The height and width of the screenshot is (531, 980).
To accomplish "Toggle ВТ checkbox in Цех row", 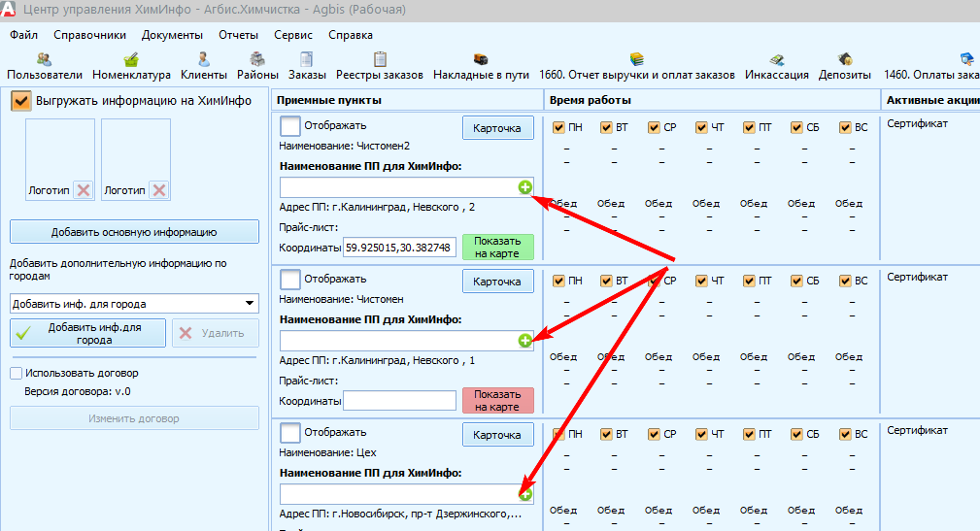I will (606, 434).
